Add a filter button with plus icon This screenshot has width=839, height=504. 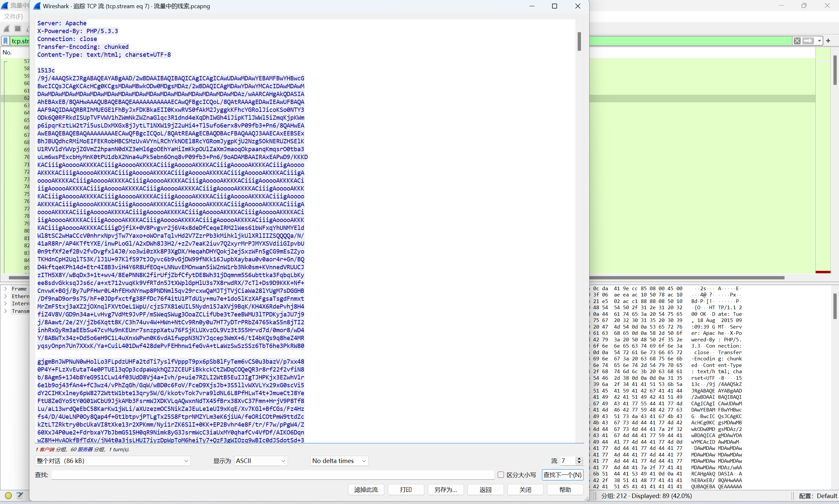tap(828, 41)
